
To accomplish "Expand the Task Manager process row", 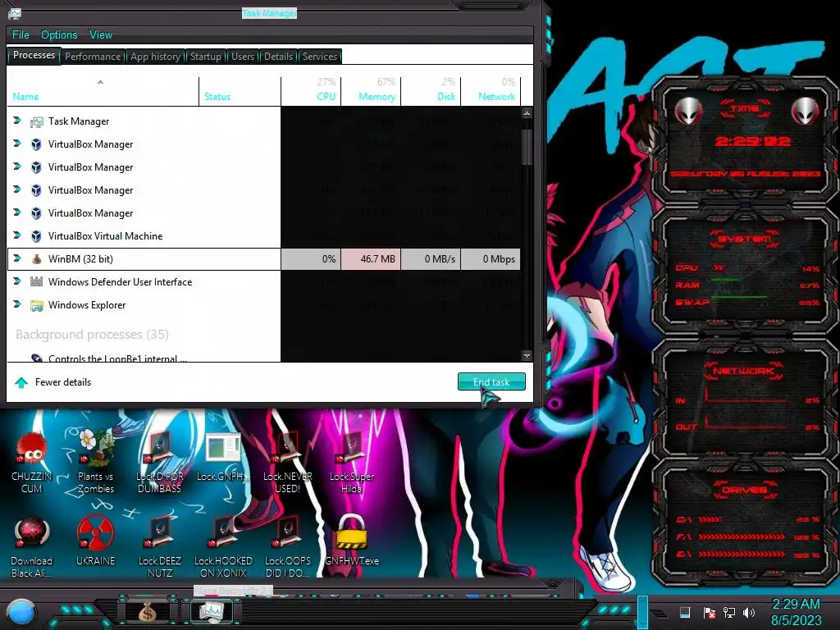I will 17,121.
